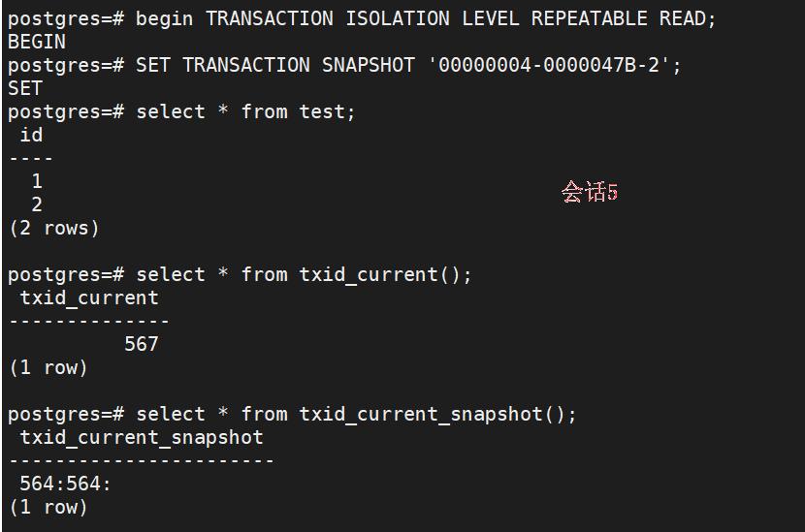This screenshot has width=805, height=532.
Task: Click the transaction ID value 567
Action: coord(142,344)
